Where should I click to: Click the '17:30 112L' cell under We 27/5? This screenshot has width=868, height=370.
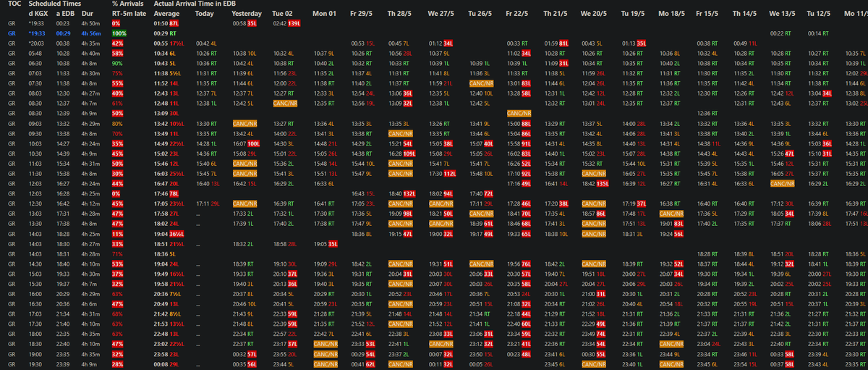tap(442, 175)
